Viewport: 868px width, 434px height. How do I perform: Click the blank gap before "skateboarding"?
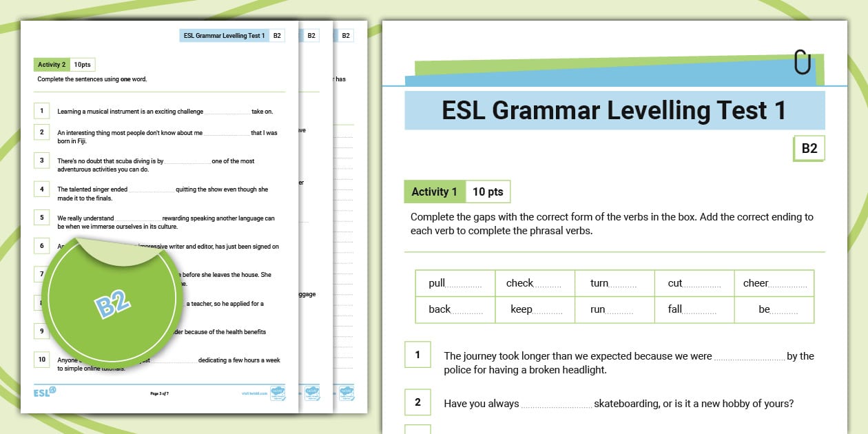point(557,404)
